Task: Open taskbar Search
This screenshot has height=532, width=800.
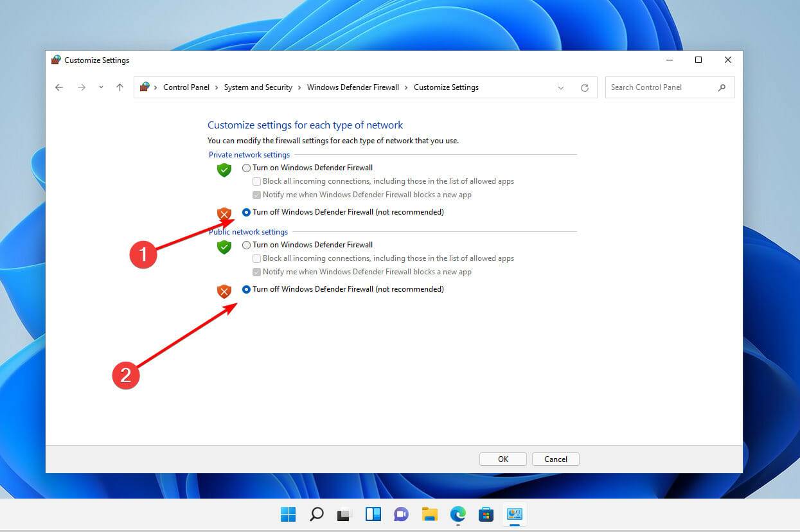Action: pos(316,514)
